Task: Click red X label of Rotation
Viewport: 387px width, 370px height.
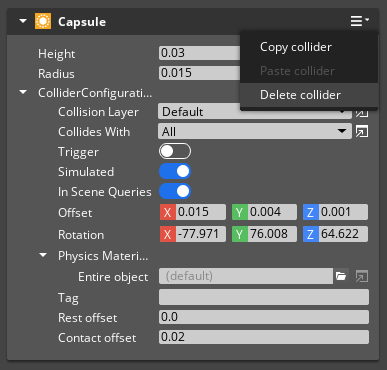Action: [167, 234]
